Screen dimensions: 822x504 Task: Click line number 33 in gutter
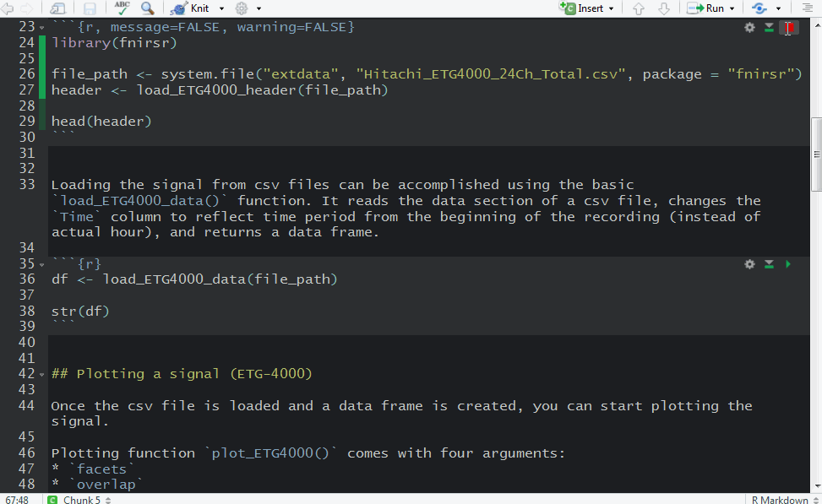pos(26,184)
